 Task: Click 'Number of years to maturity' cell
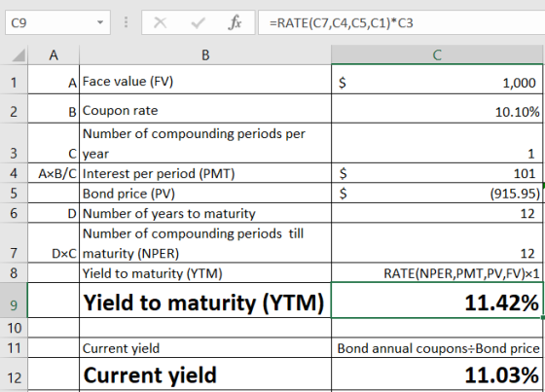pos(205,213)
